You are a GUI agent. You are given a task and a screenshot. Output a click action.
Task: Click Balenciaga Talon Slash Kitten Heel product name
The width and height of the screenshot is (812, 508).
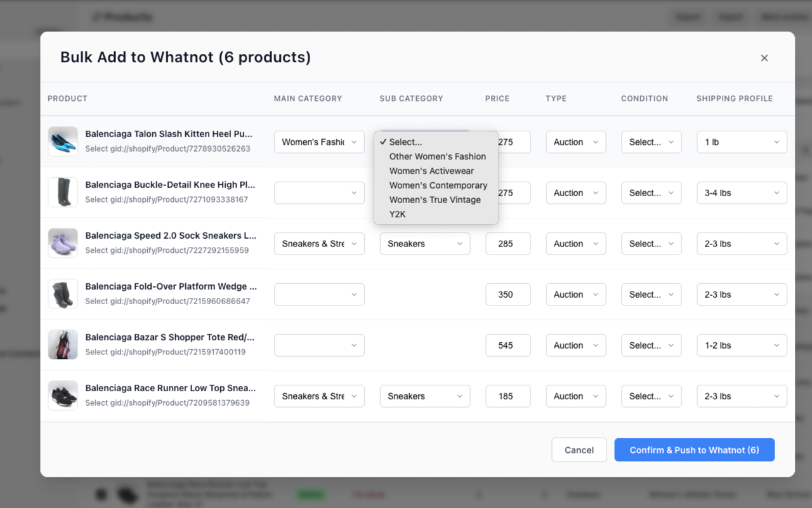pos(169,134)
